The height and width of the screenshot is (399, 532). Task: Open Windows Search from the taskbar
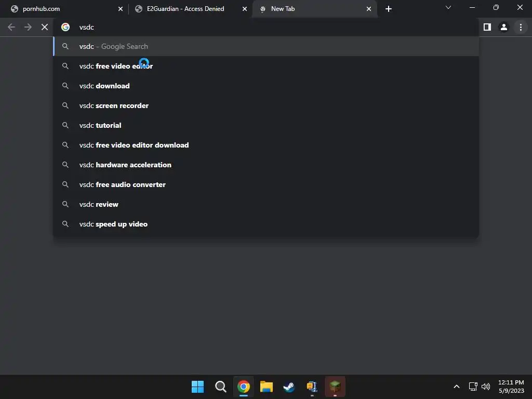point(220,387)
